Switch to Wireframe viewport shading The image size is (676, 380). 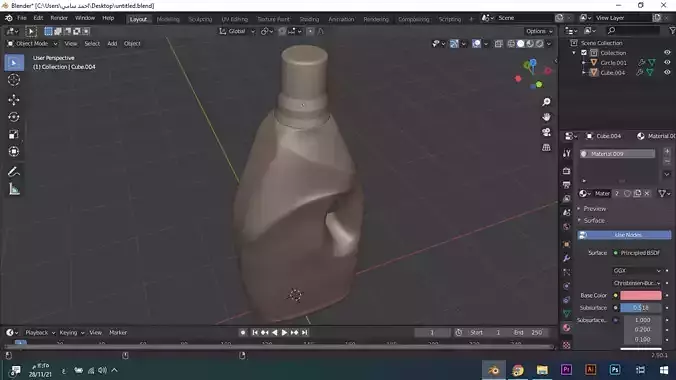pos(511,44)
